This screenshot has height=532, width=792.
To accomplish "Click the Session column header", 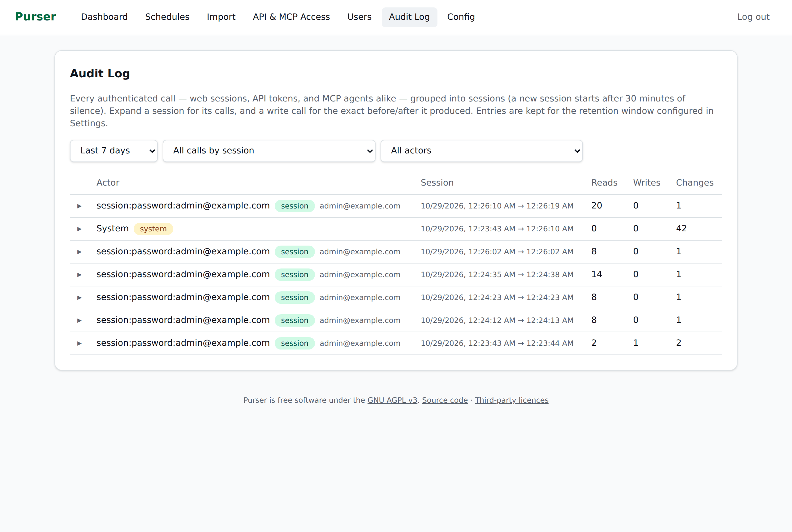I will point(437,182).
